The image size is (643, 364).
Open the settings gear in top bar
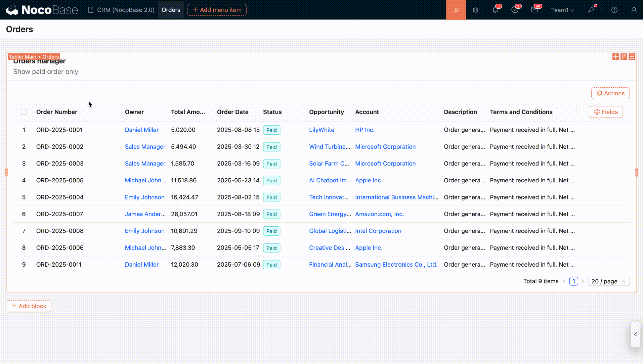tap(475, 10)
